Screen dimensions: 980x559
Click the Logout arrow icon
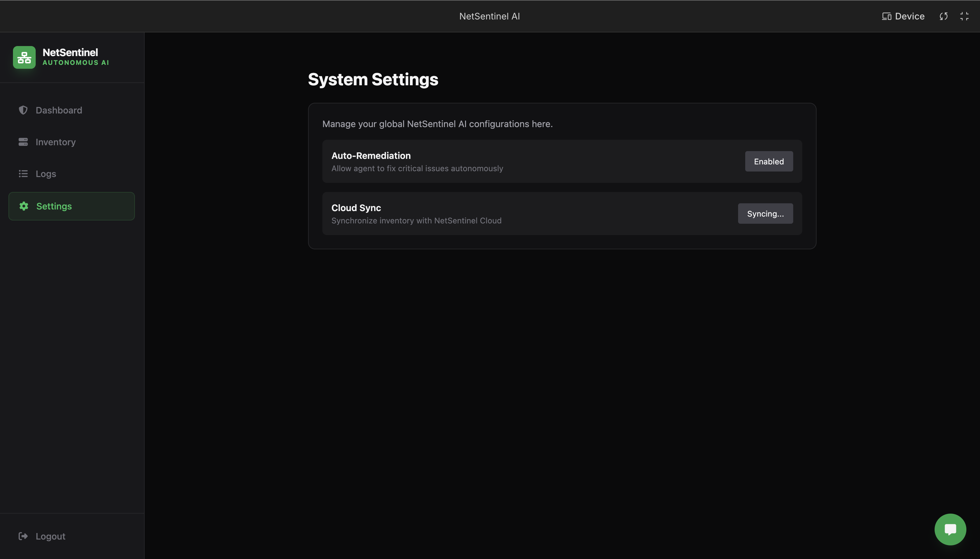23,536
